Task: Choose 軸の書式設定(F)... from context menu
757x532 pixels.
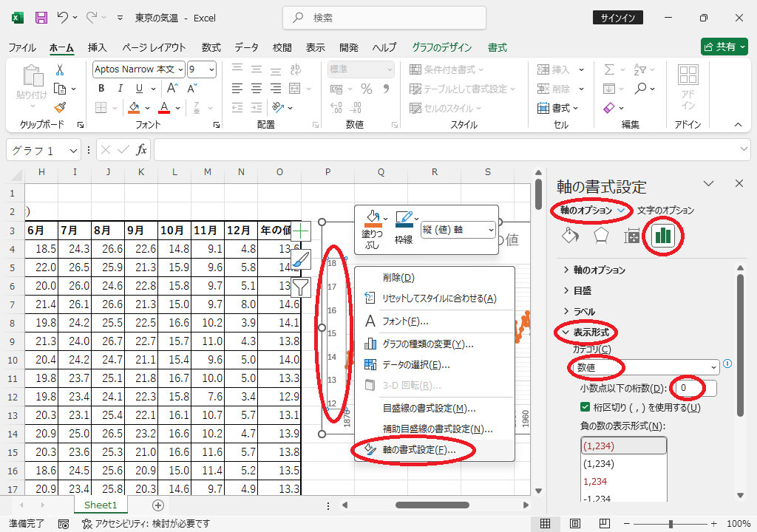Action: coord(435,450)
